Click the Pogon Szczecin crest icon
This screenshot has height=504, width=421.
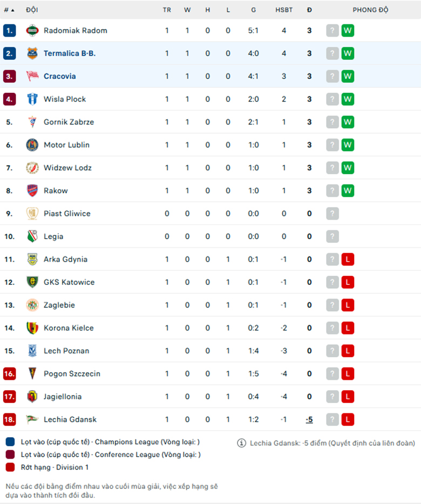pyautogui.click(x=32, y=373)
